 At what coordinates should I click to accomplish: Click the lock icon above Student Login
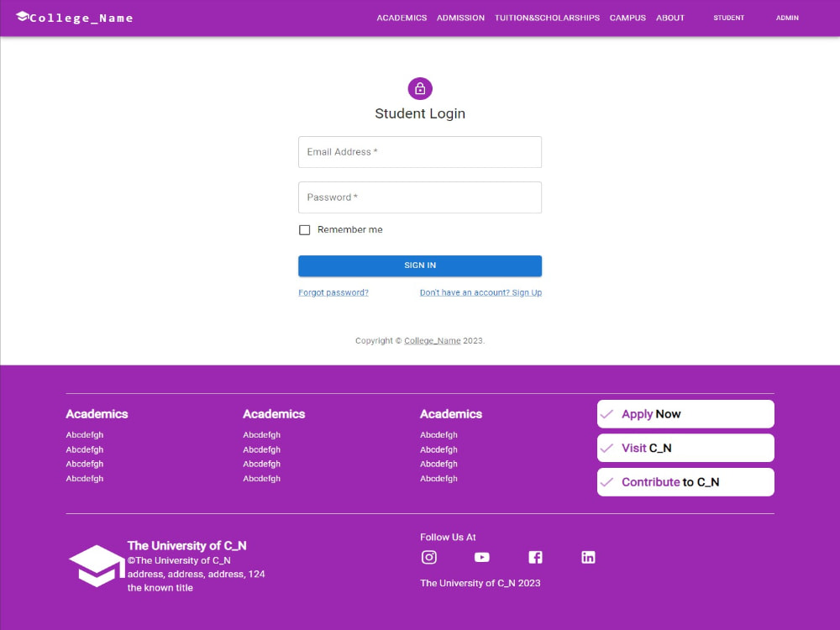(420, 88)
